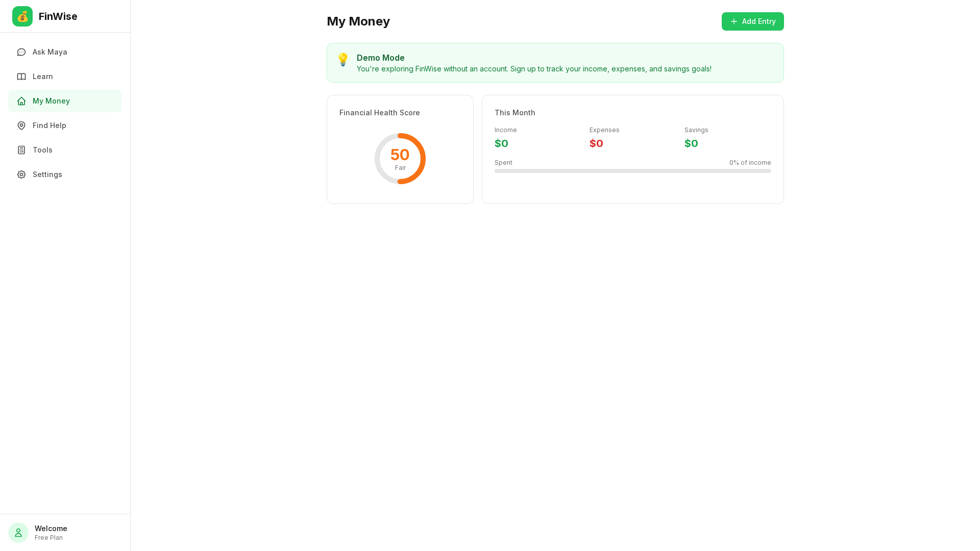The image size is (980, 551).
Task: Click the FinWise money bag logo icon
Action: 22,16
